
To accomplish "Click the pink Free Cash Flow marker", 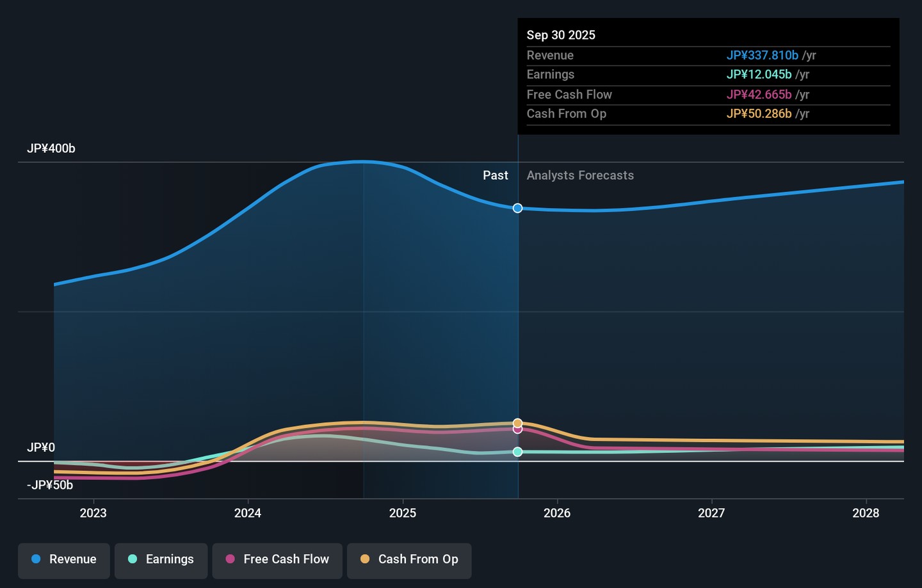I will coord(517,430).
